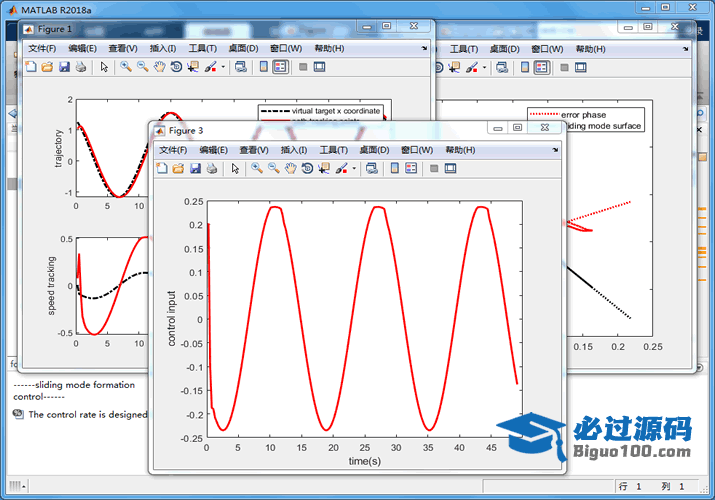Hide Plot Tools icon in Figure 1
Screen dimensions: 715x500
[303, 67]
